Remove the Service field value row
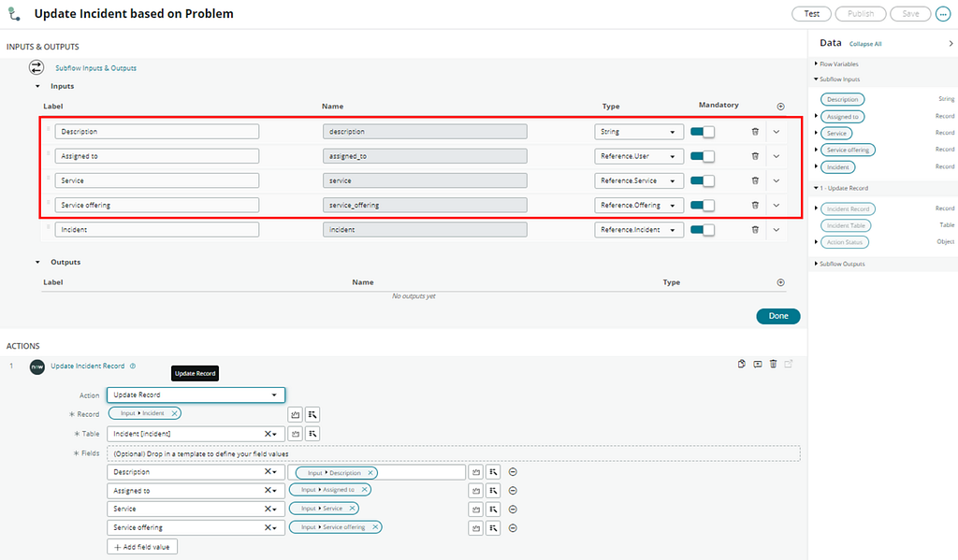 pyautogui.click(x=514, y=510)
